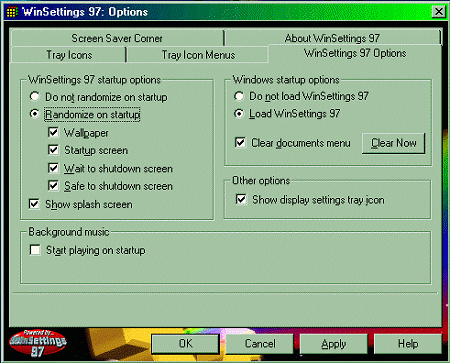The height and width of the screenshot is (363, 450).
Task: Select Randomize on startup option
Action: 35,114
